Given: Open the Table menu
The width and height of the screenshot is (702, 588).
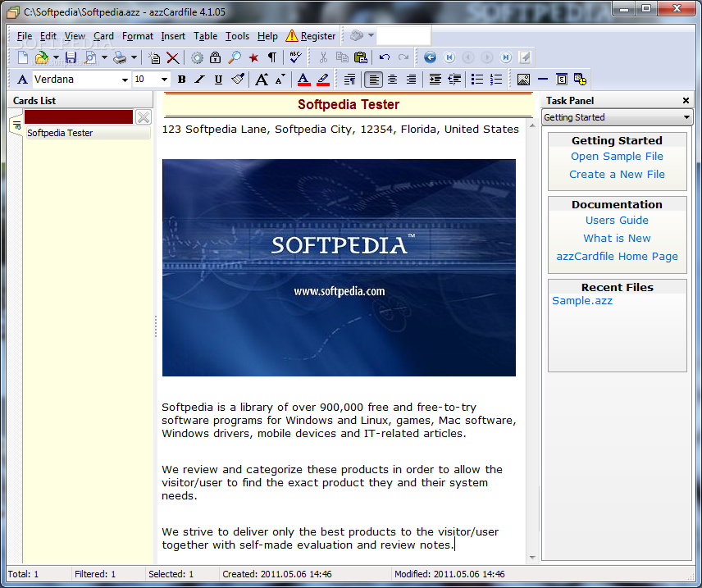Looking at the screenshot, I should coord(205,36).
